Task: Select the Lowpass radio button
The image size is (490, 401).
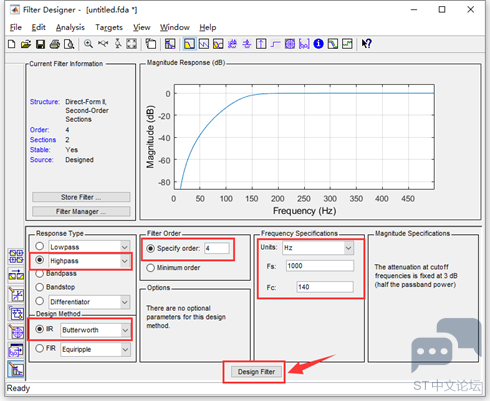Action: click(x=40, y=246)
